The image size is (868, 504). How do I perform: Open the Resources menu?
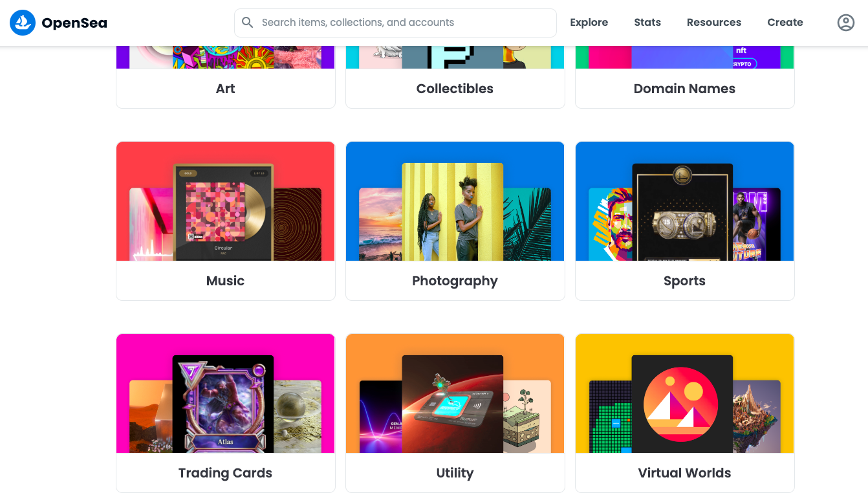point(714,23)
